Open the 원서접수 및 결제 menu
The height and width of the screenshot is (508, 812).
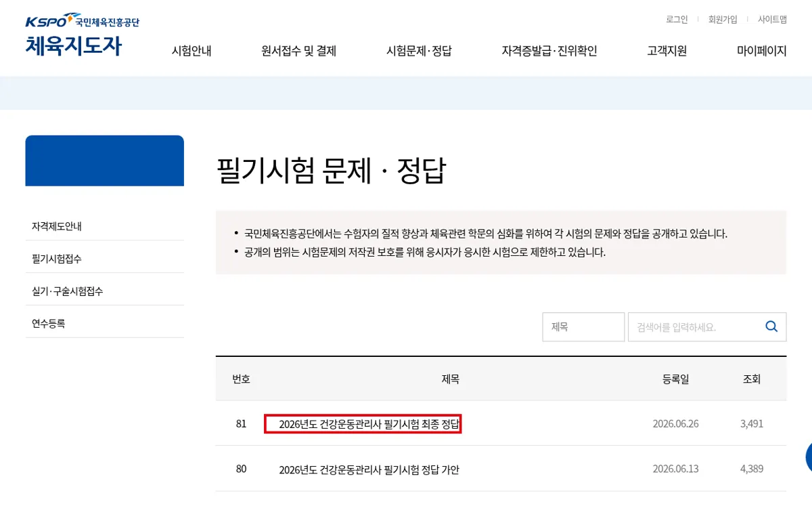(x=299, y=51)
